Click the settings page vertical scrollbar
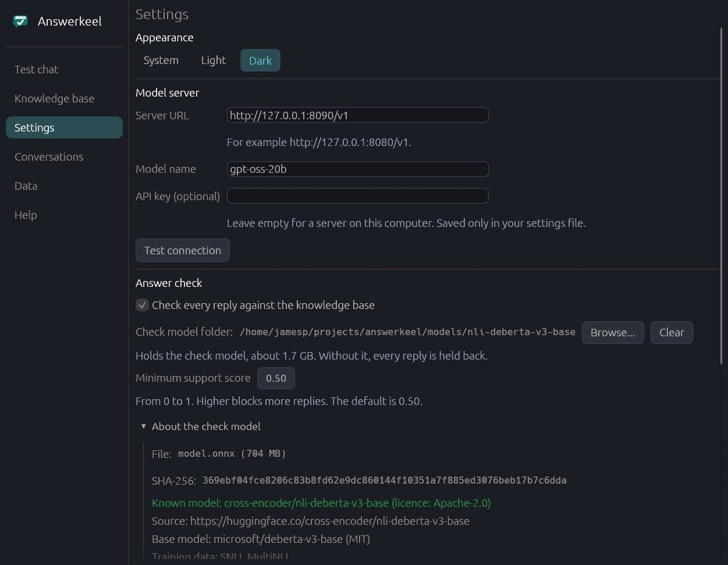 click(722, 196)
